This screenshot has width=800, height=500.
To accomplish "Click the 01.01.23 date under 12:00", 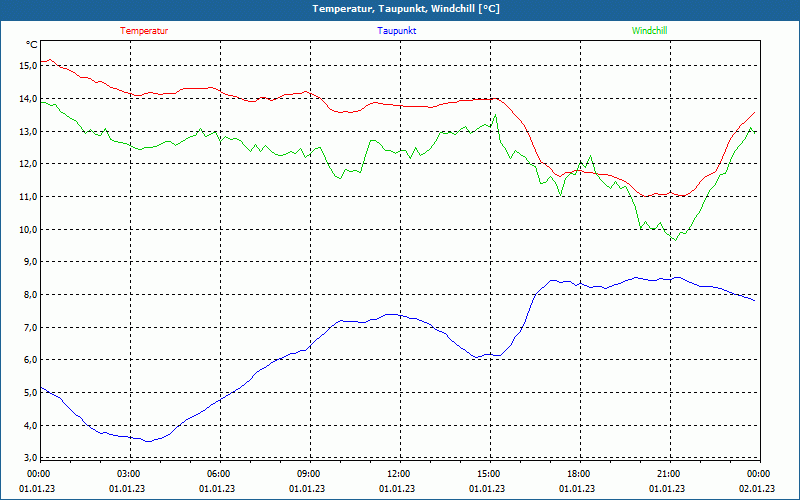I will point(397,488).
